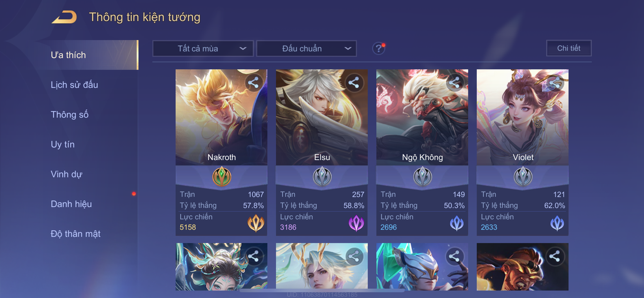The width and height of the screenshot is (644, 298).
Task: Go back with the golden arrow icon
Action: pos(64,17)
